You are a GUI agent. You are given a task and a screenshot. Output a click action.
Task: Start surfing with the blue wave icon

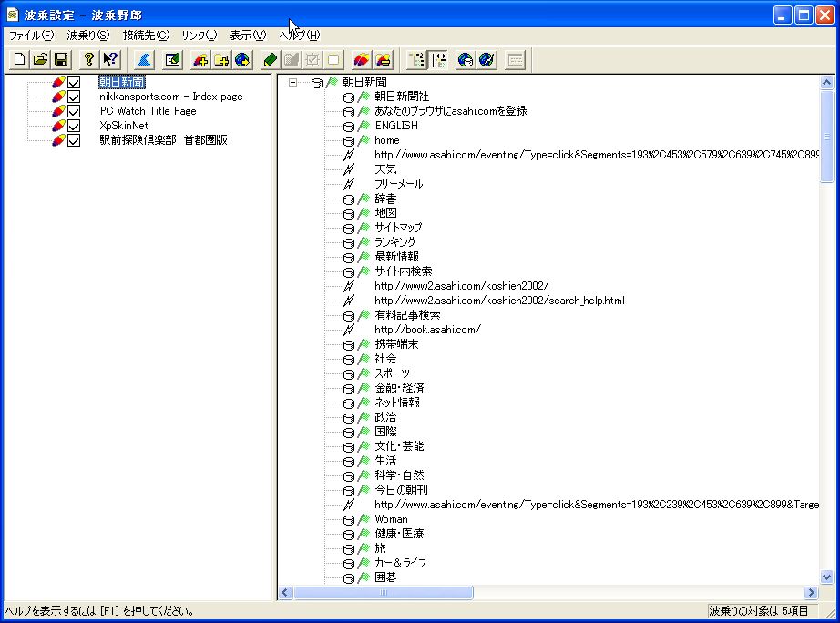click(x=144, y=59)
